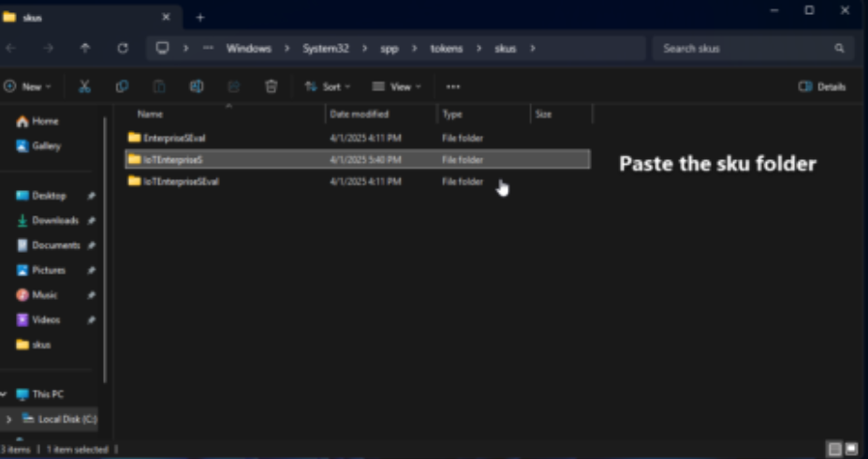Select the IoTEnterpriseSEval folder
868x459 pixels.
[x=181, y=182]
